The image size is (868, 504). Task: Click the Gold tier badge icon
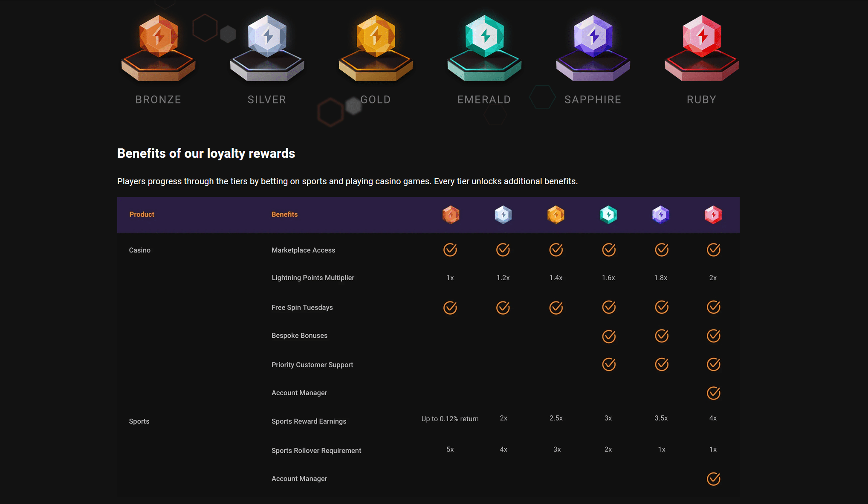click(376, 45)
